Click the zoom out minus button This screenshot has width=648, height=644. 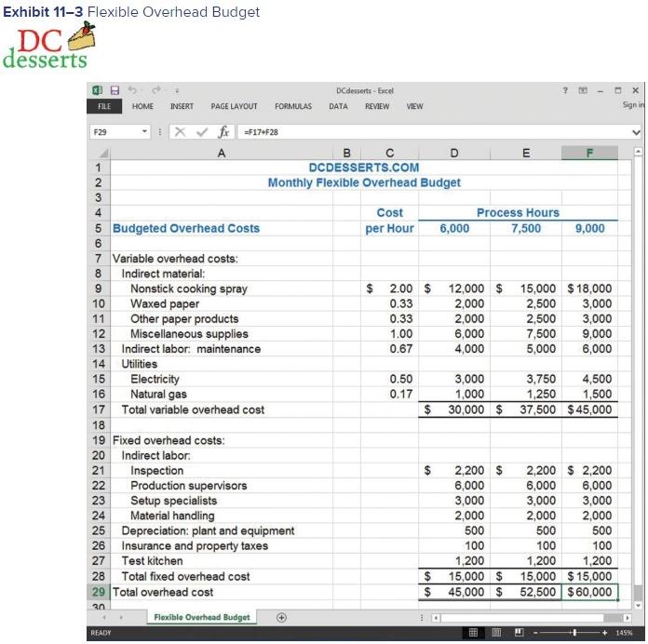[x=535, y=633]
